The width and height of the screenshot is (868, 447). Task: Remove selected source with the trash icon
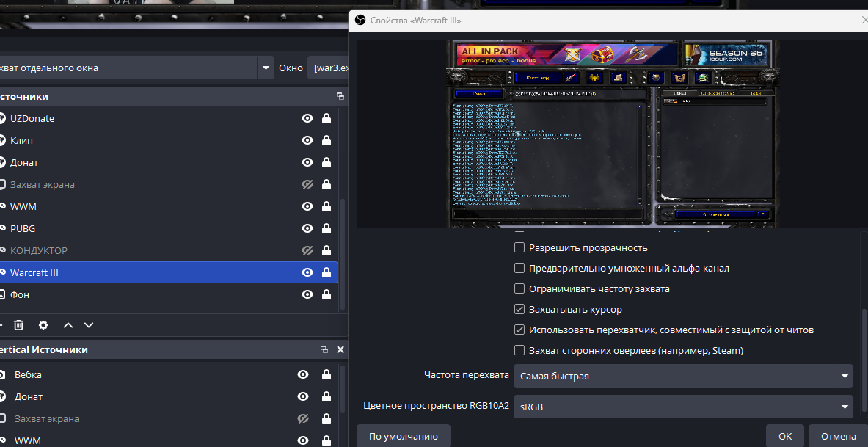coord(19,325)
